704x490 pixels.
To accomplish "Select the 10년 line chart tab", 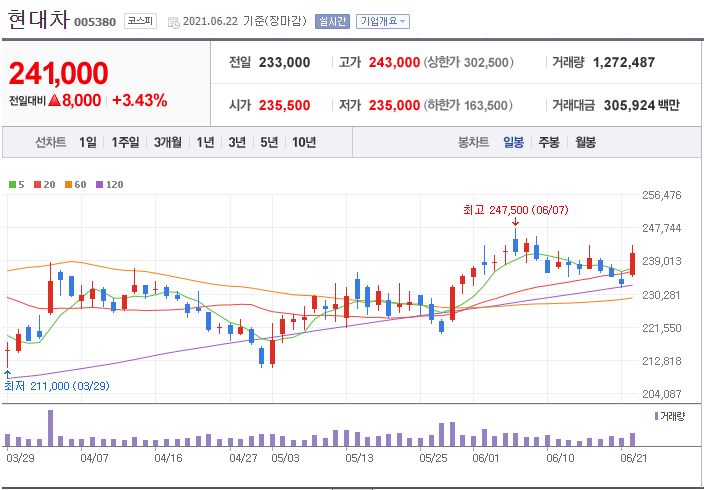I will [x=304, y=143].
